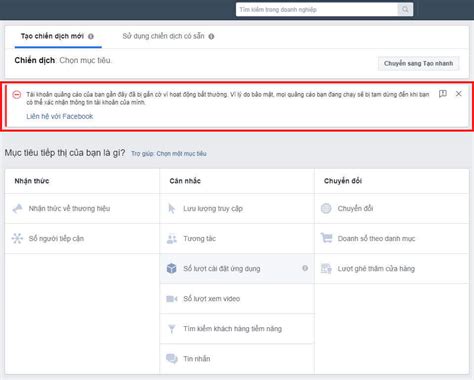Select Chuyển đổi objective row
The height and width of the screenshot is (380, 474).
click(x=392, y=209)
